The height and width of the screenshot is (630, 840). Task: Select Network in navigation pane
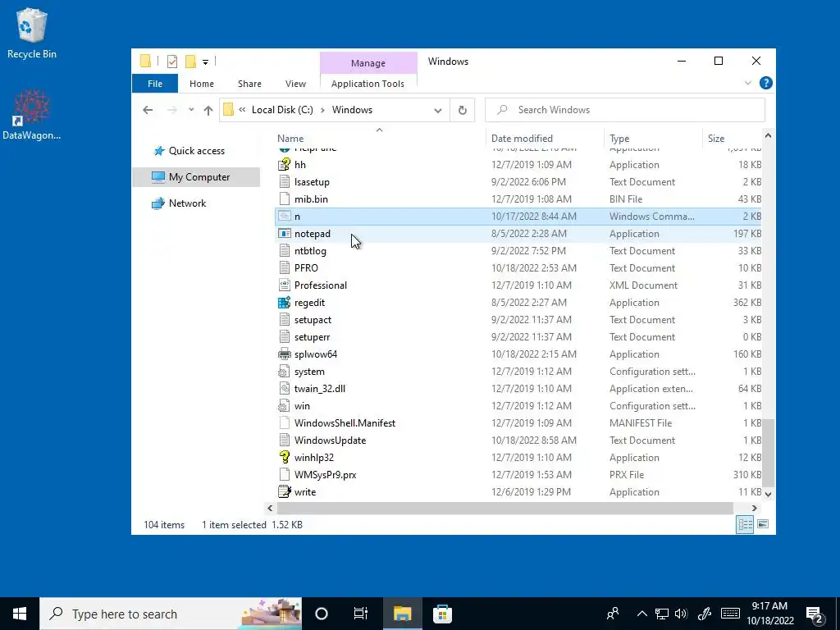pyautogui.click(x=187, y=203)
